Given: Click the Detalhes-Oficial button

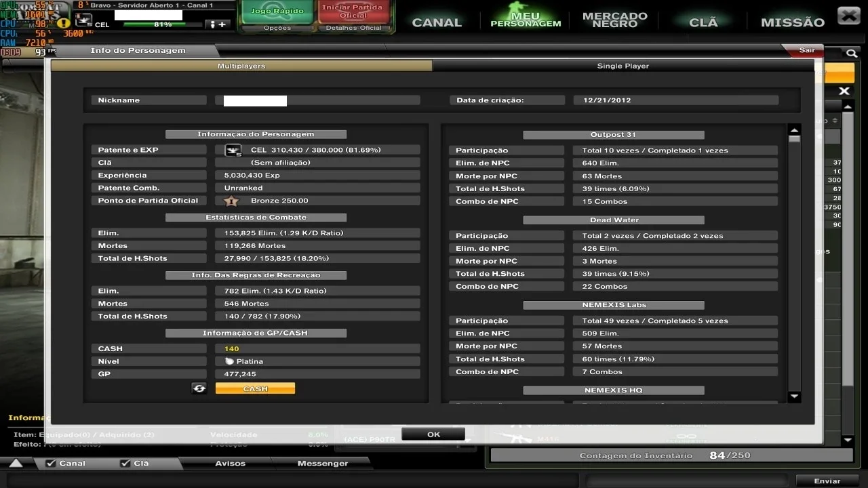Looking at the screenshot, I should pos(353,28).
